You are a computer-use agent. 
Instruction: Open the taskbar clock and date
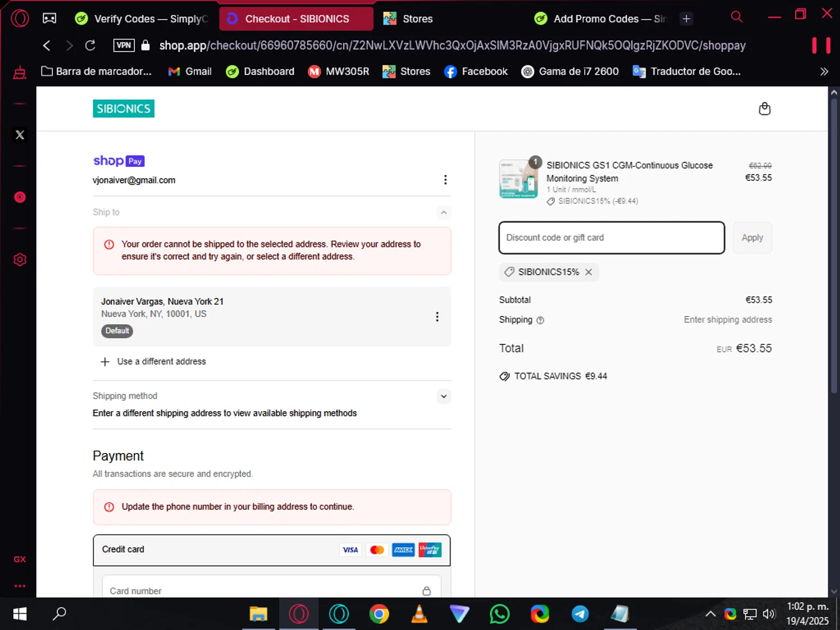(x=808, y=614)
